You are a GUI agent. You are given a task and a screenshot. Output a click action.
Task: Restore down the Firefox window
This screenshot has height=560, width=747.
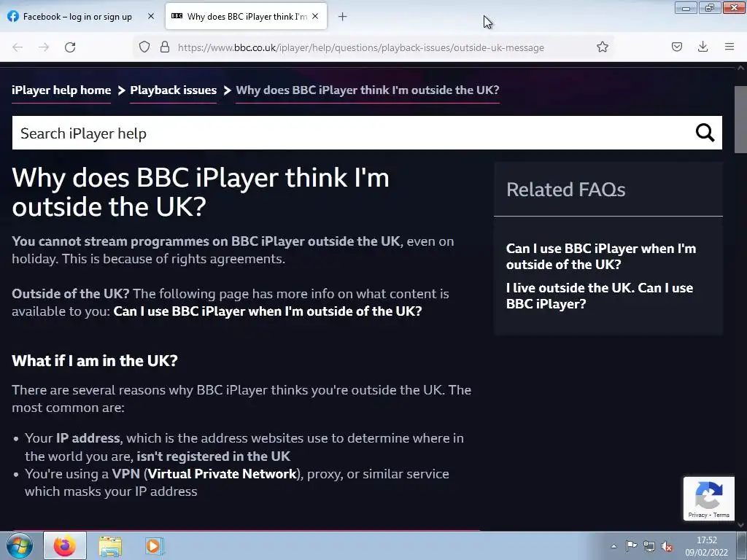pos(711,7)
